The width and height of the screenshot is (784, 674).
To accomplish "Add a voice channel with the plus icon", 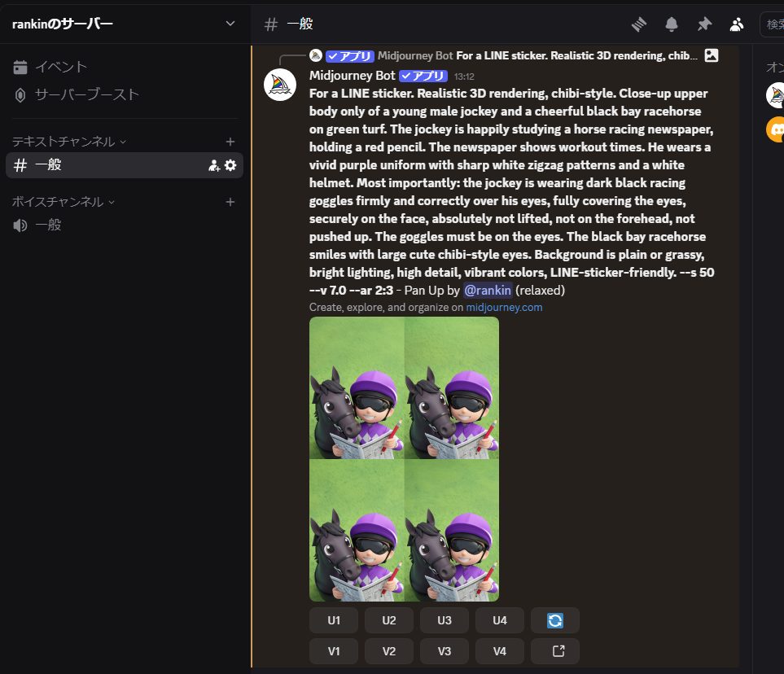I will click(x=230, y=202).
